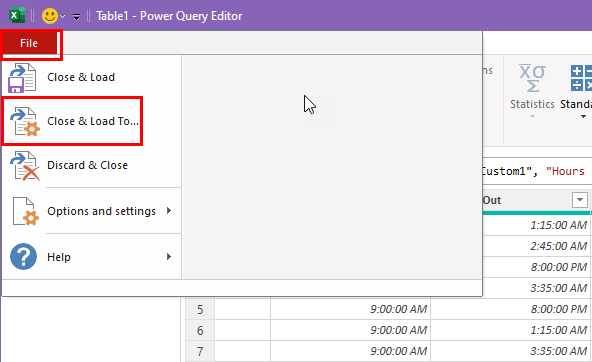Open Options and settings submenu

click(91, 211)
